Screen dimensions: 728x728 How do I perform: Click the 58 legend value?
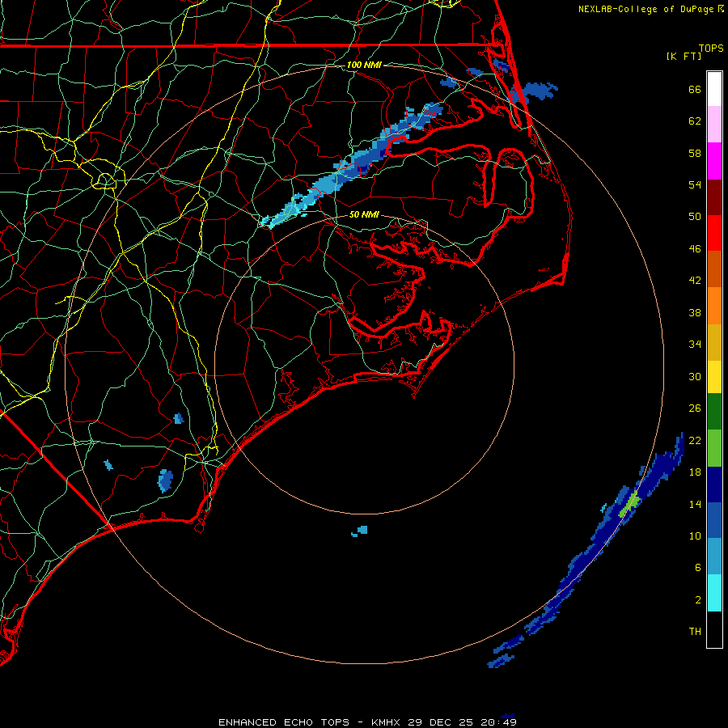695,153
